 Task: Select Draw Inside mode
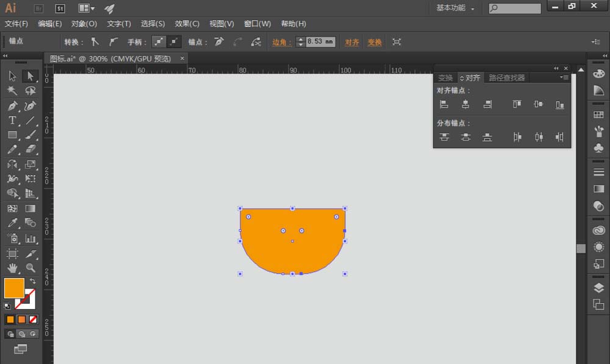(33, 334)
